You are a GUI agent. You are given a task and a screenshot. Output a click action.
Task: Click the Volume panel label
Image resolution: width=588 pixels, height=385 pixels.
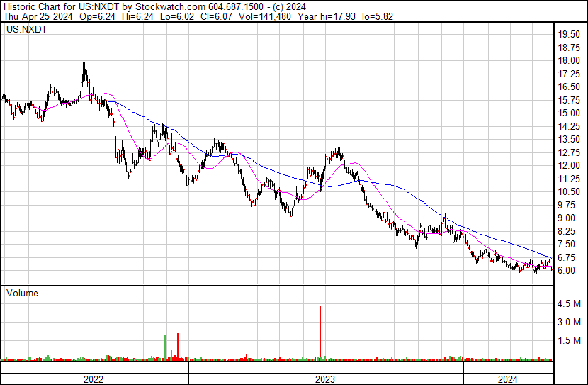click(22, 293)
